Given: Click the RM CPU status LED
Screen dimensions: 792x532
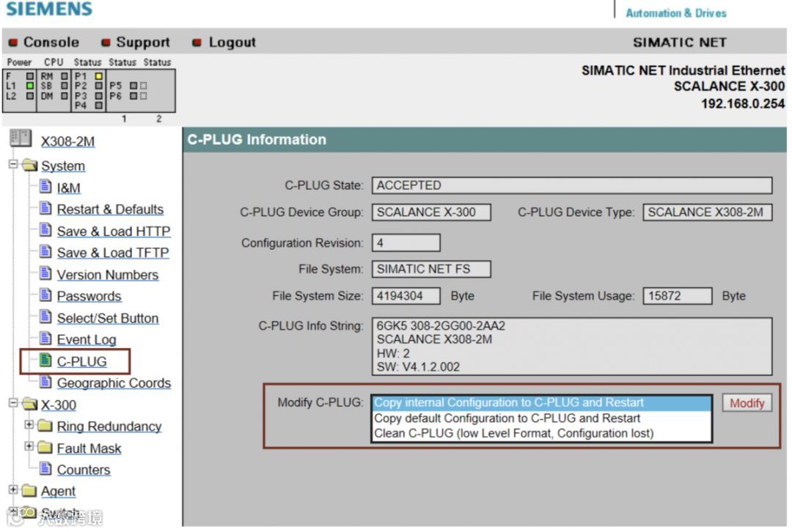Looking at the screenshot, I should pyautogui.click(x=64, y=76).
